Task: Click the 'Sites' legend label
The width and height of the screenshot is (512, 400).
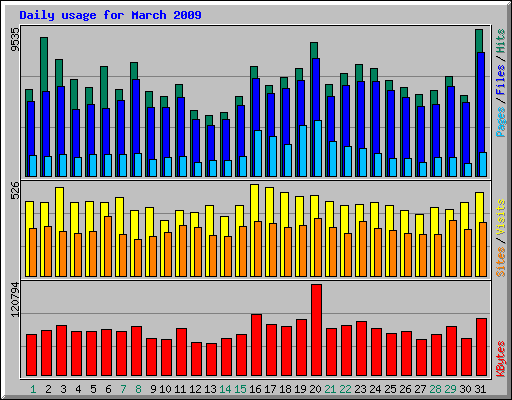Action: coord(500,262)
